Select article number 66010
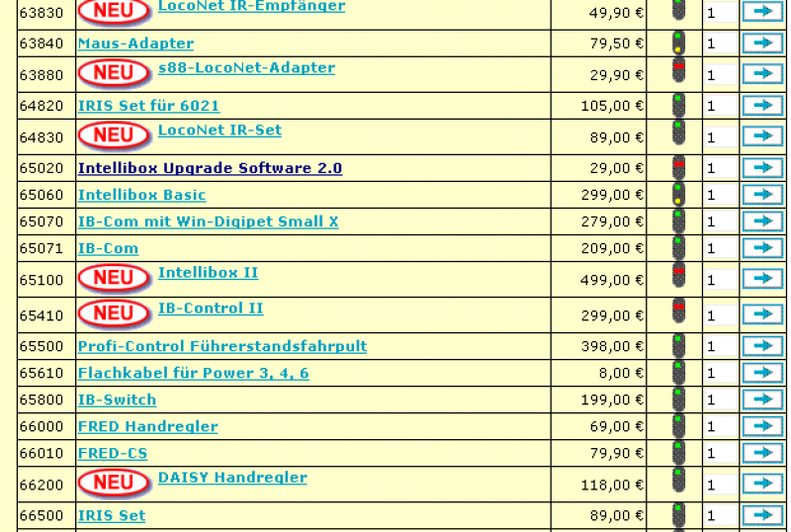The image size is (791, 532). (x=42, y=454)
